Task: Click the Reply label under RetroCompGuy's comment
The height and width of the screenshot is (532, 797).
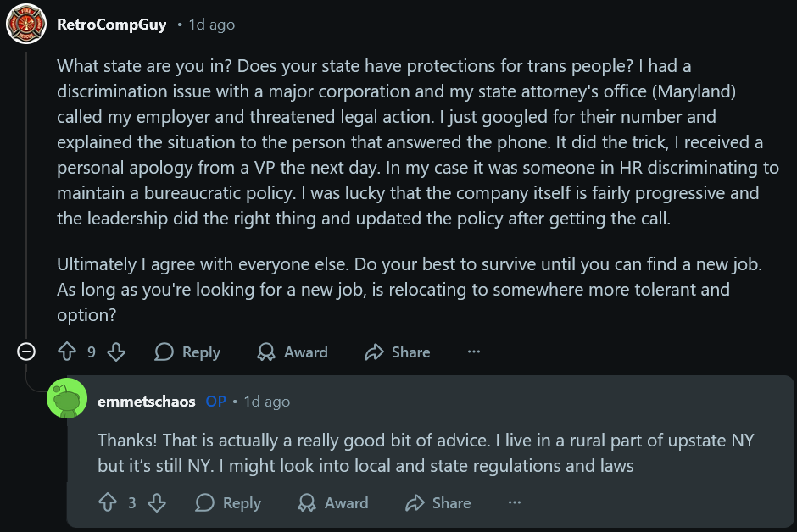Action: [201, 352]
